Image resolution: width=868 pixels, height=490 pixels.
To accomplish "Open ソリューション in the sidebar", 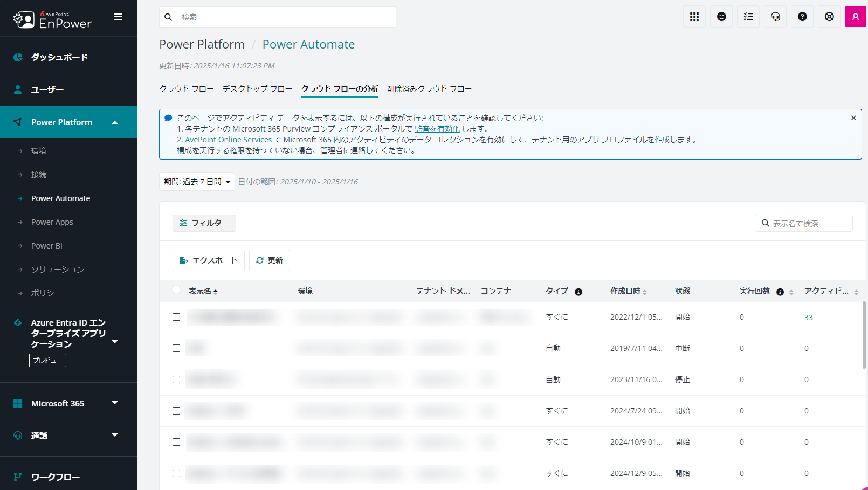I will click(58, 270).
